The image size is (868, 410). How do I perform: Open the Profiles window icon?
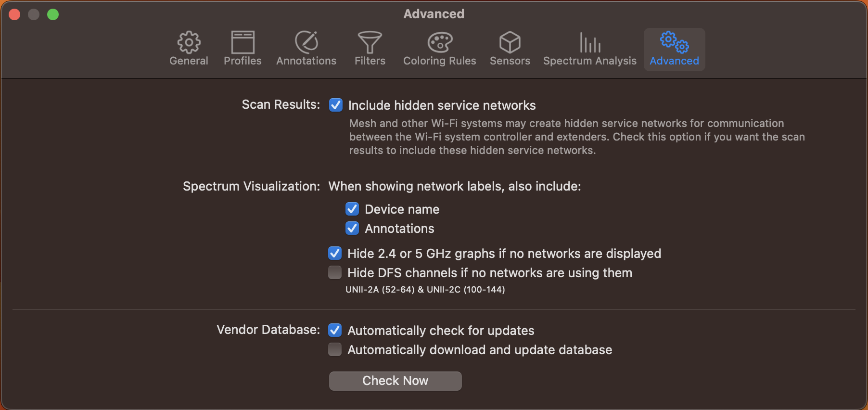coord(243,42)
